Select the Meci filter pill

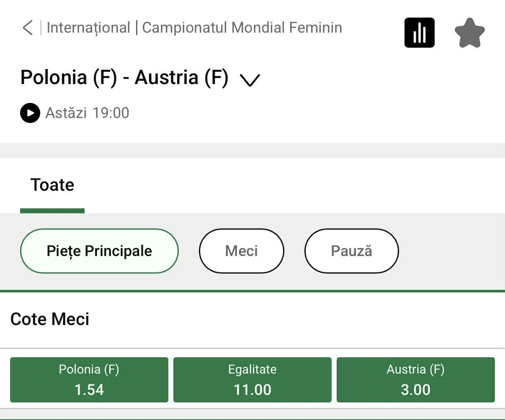[x=242, y=251]
